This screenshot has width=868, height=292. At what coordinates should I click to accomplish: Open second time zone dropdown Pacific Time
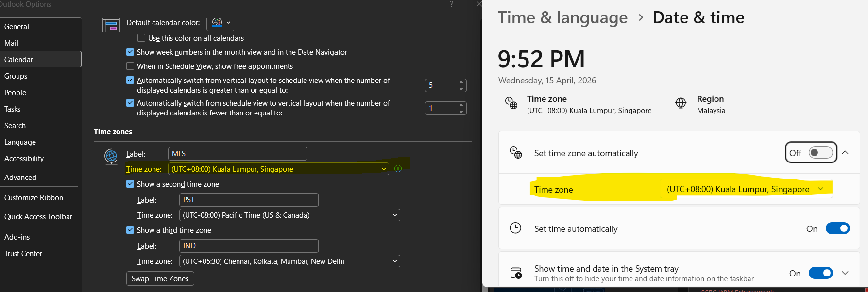tap(289, 215)
